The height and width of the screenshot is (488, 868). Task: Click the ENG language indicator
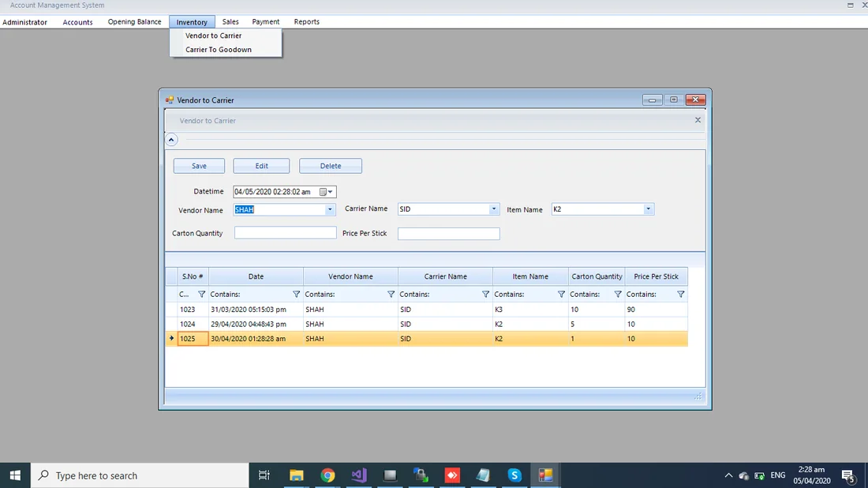[x=778, y=475]
